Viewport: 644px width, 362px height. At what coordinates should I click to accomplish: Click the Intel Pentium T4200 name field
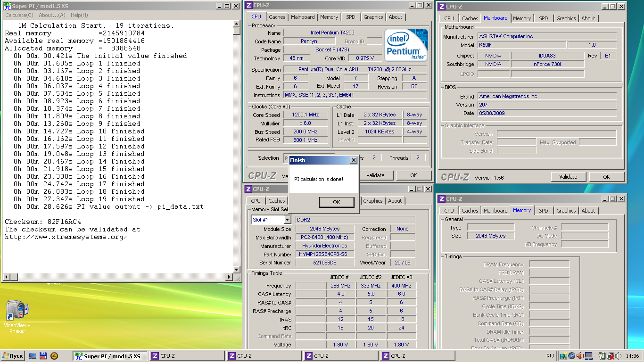332,33
